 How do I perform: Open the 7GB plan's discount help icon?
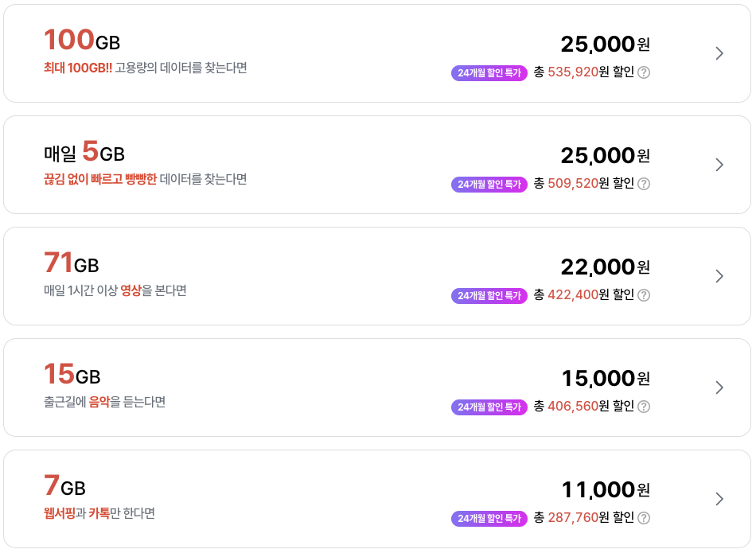(x=644, y=518)
